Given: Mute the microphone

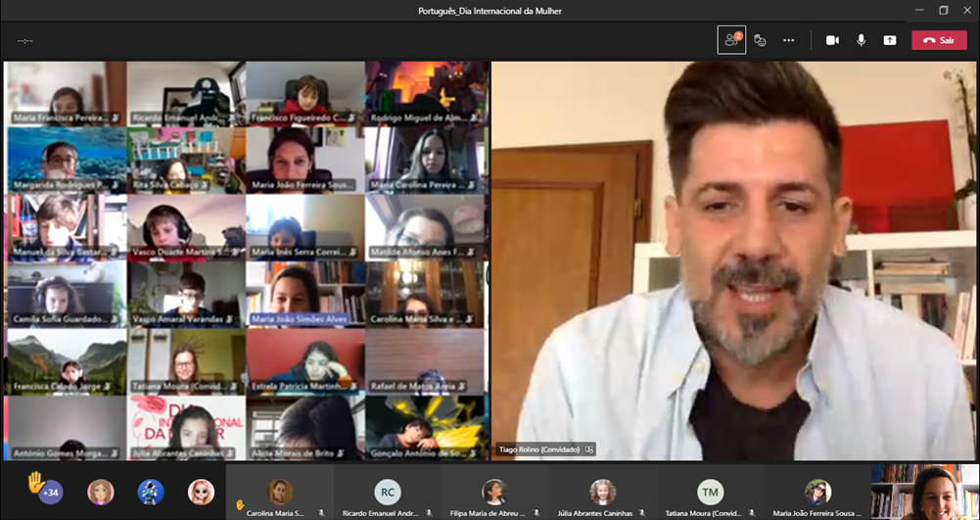Looking at the screenshot, I should [862, 40].
